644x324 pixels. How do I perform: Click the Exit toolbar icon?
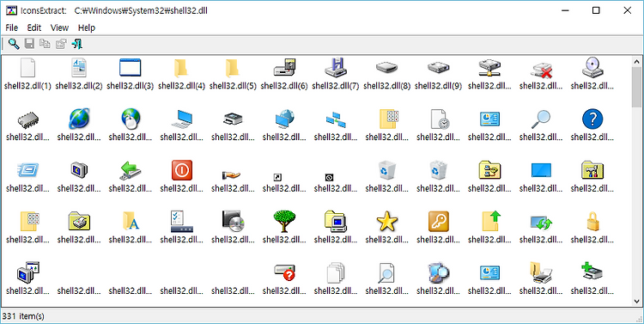[76, 44]
